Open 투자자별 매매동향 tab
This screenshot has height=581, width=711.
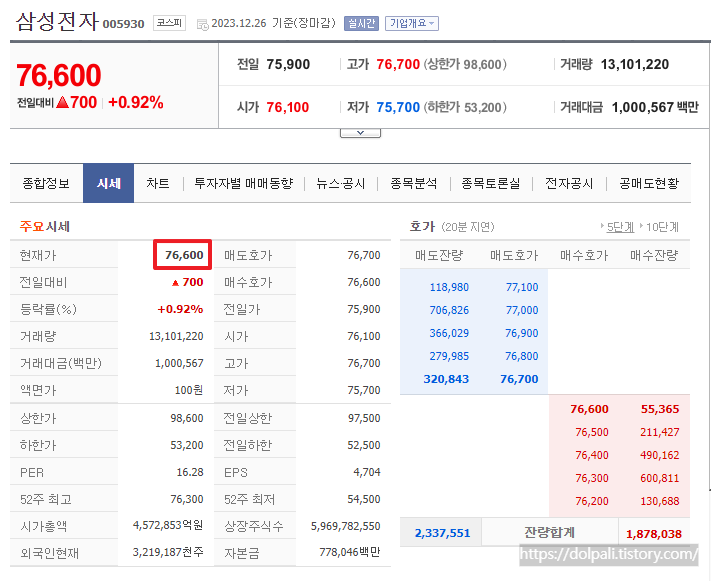pos(243,183)
